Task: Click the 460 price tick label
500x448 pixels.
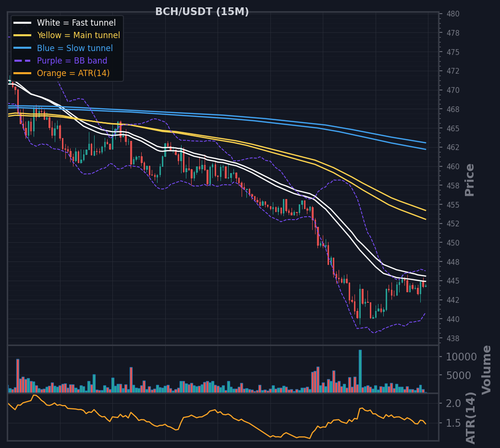Action: pos(453,167)
